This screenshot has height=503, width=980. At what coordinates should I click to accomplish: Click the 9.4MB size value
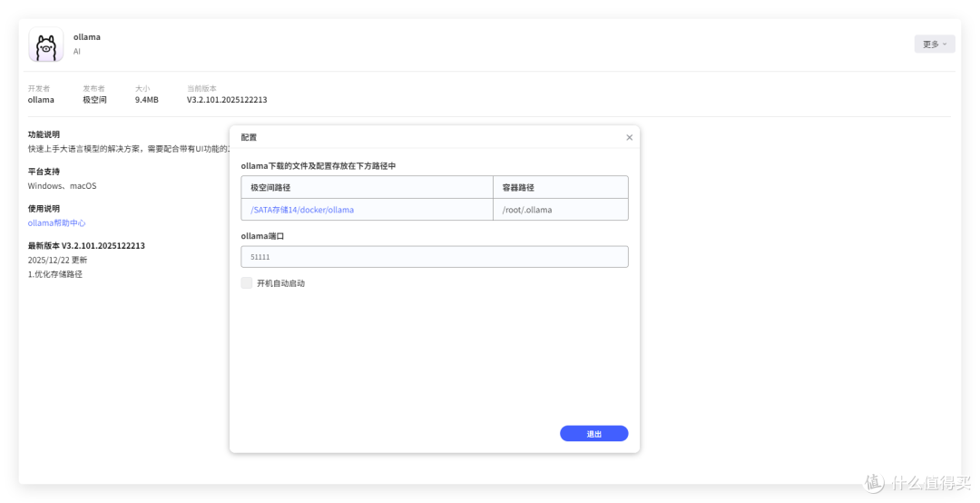pos(146,100)
